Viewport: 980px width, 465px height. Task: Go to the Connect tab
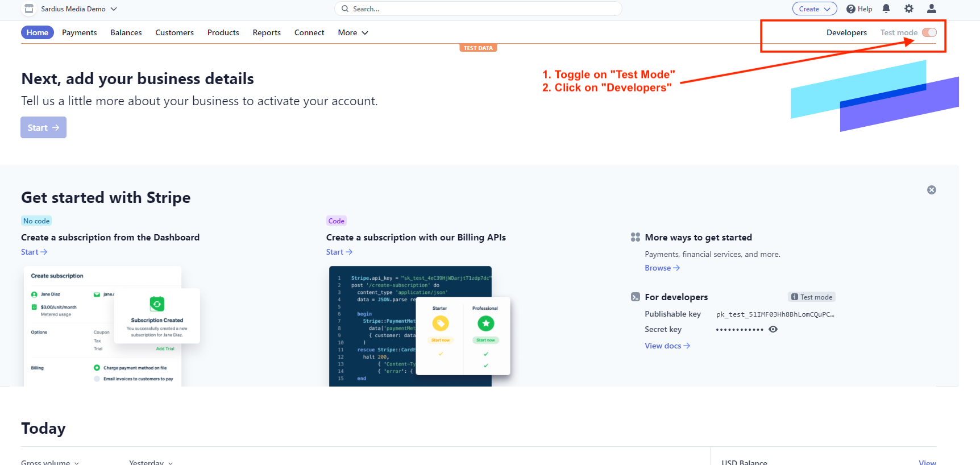(x=309, y=32)
